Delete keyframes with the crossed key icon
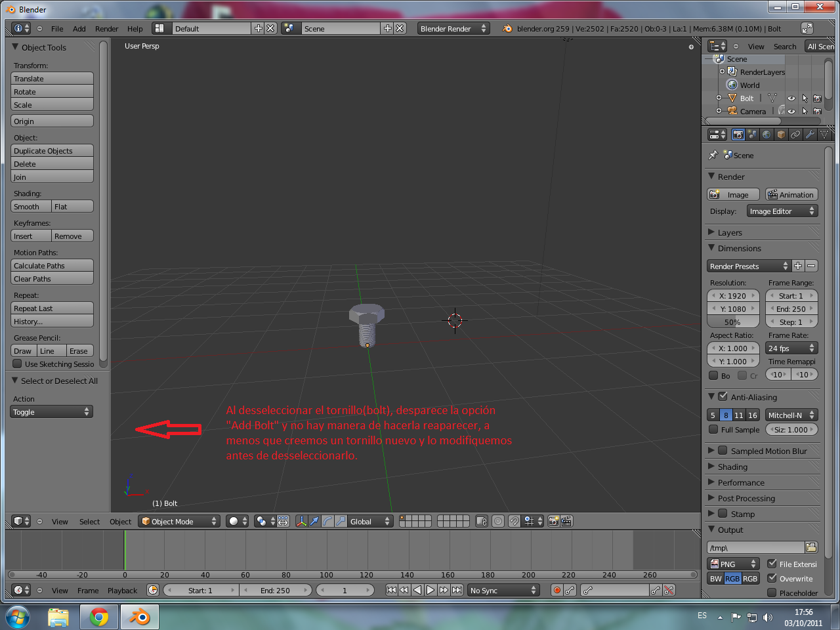The width and height of the screenshot is (840, 630). tap(669, 590)
